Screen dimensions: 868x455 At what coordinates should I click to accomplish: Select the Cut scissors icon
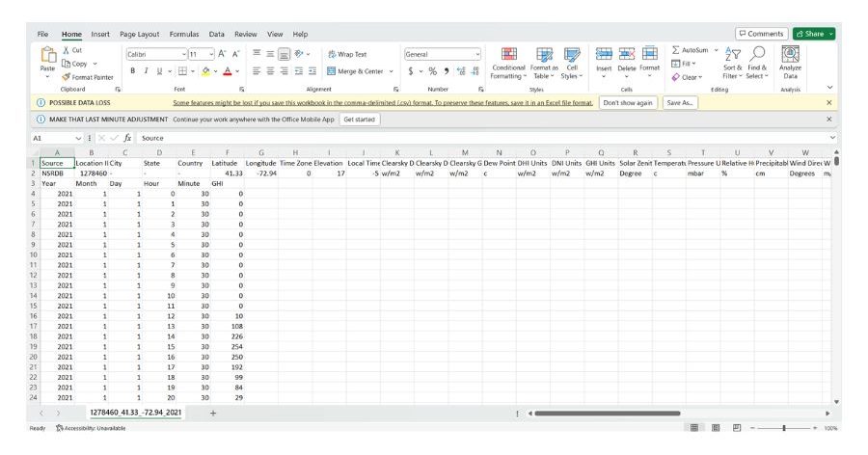point(66,49)
